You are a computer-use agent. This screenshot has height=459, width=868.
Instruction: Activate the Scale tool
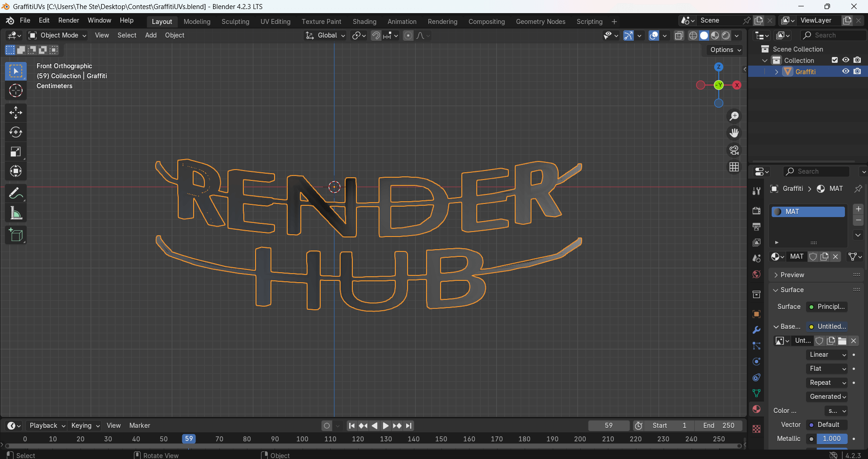click(x=16, y=152)
